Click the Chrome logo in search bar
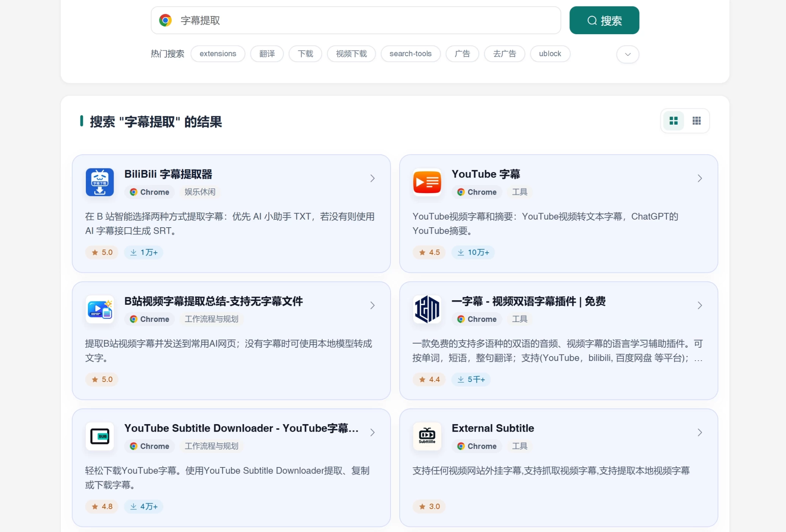The height and width of the screenshot is (532, 786). [x=165, y=20]
